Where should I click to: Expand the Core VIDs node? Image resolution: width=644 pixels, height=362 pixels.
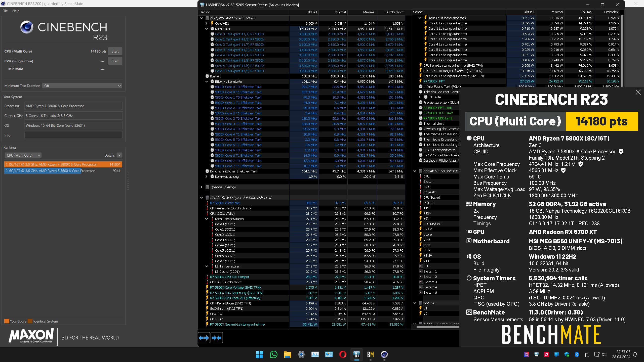[x=207, y=23]
